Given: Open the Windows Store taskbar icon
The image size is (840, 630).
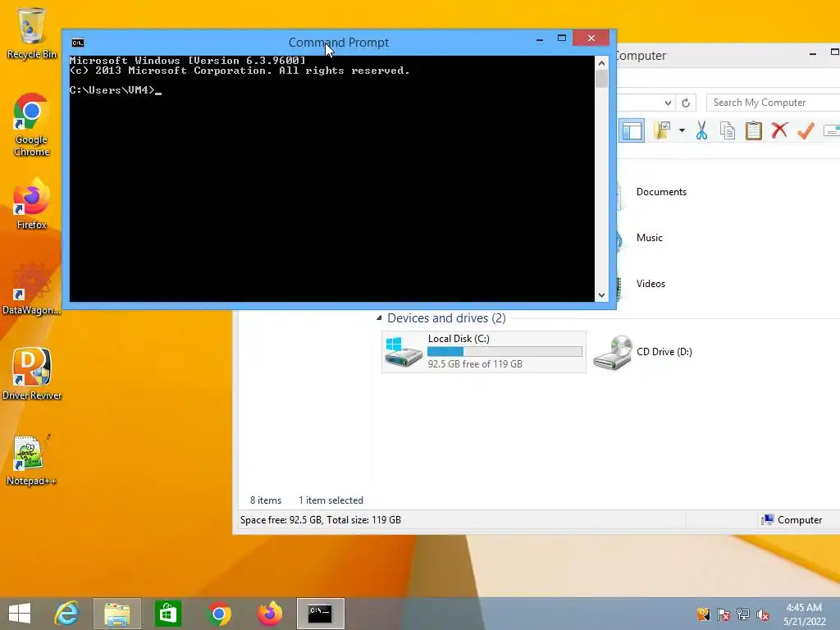Looking at the screenshot, I should pyautogui.click(x=167, y=614).
